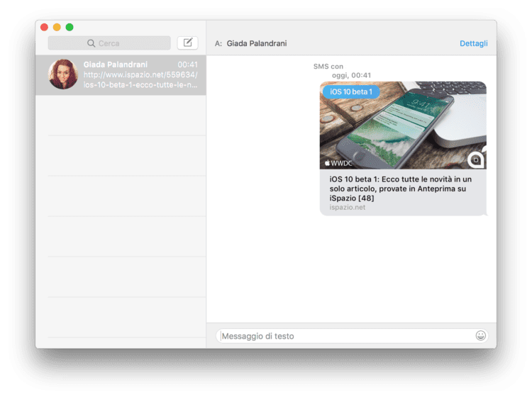Click Giada Palandrani's profile avatar
532x399 pixels.
click(63, 74)
